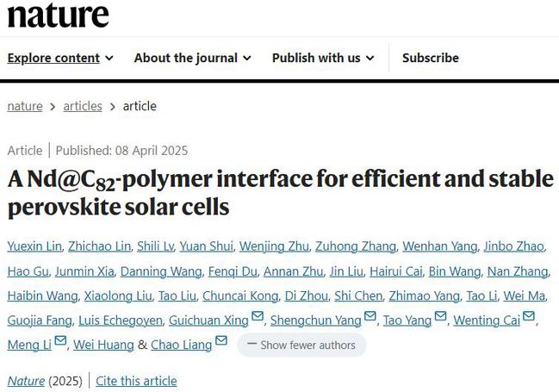
Task: Go to the nature breadcrumb link
Action: click(x=24, y=106)
